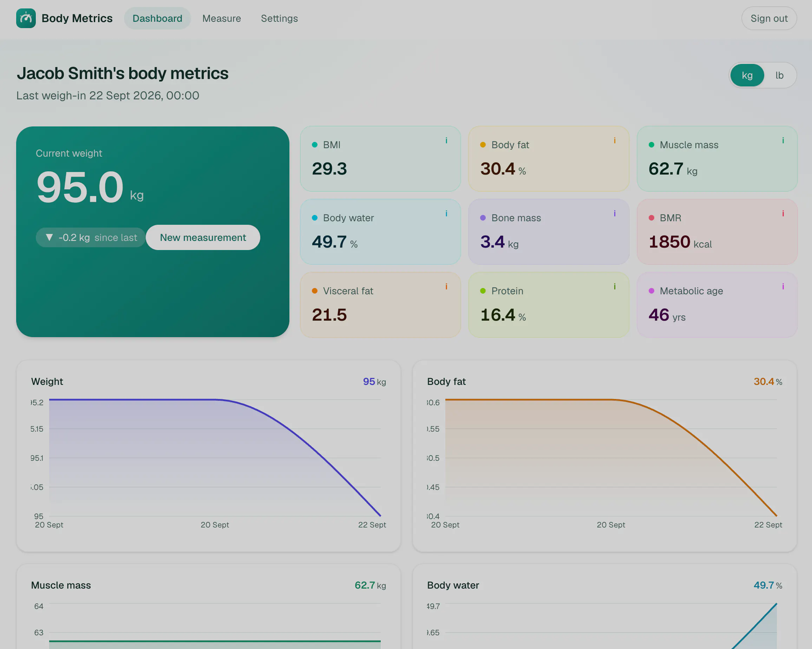Image resolution: width=812 pixels, height=649 pixels.
Task: Switch units to lb
Action: click(x=779, y=76)
